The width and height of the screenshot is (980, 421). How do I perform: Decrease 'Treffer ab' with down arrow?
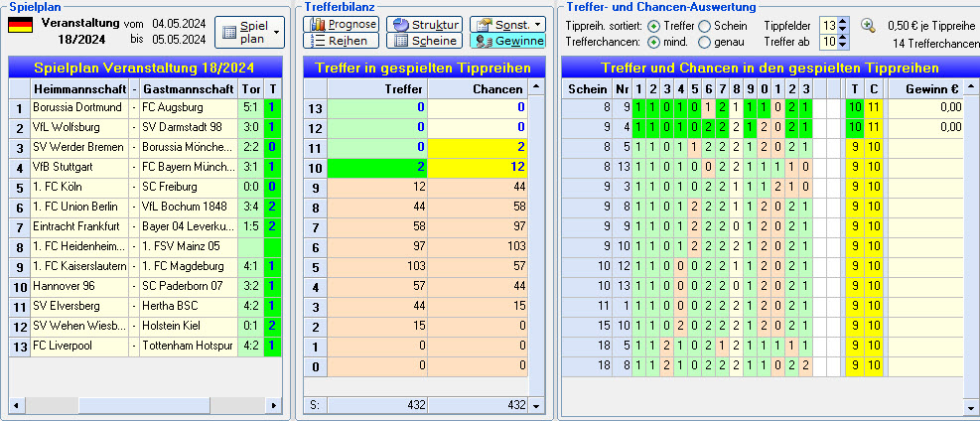[x=843, y=47]
